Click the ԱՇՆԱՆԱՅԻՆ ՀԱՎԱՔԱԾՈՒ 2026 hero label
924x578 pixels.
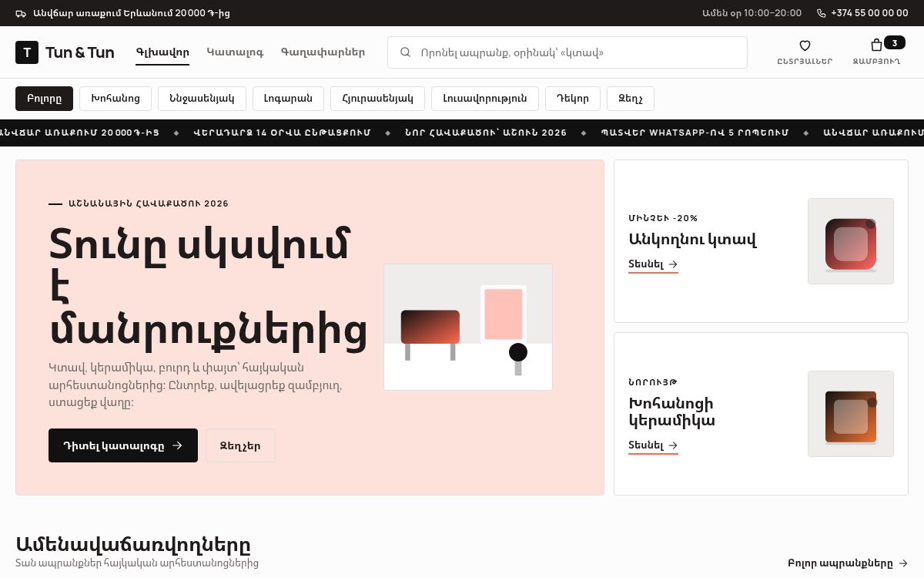pos(149,203)
